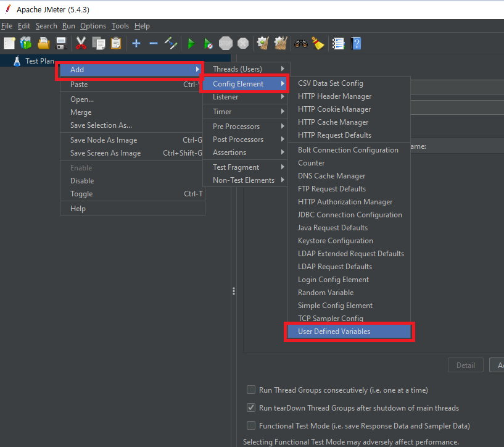Image resolution: width=504 pixels, height=447 pixels.
Task: Open the Edit menu
Action: point(24,26)
